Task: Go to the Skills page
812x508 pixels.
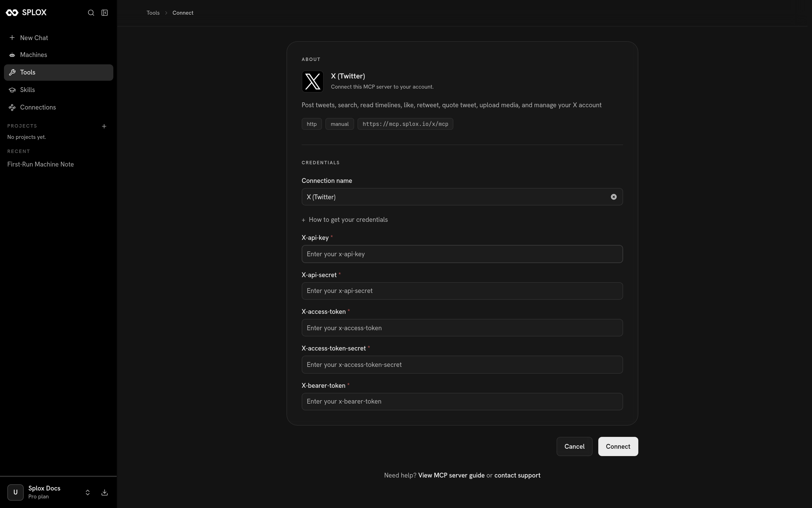Action: click(x=59, y=90)
